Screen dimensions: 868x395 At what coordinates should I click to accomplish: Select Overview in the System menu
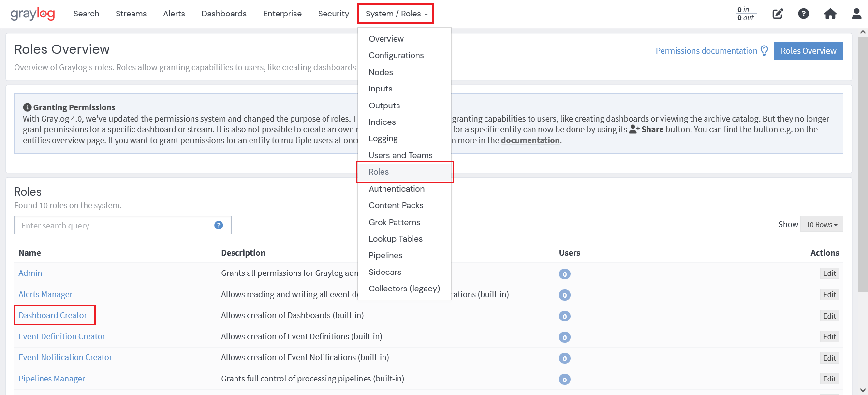404,39
